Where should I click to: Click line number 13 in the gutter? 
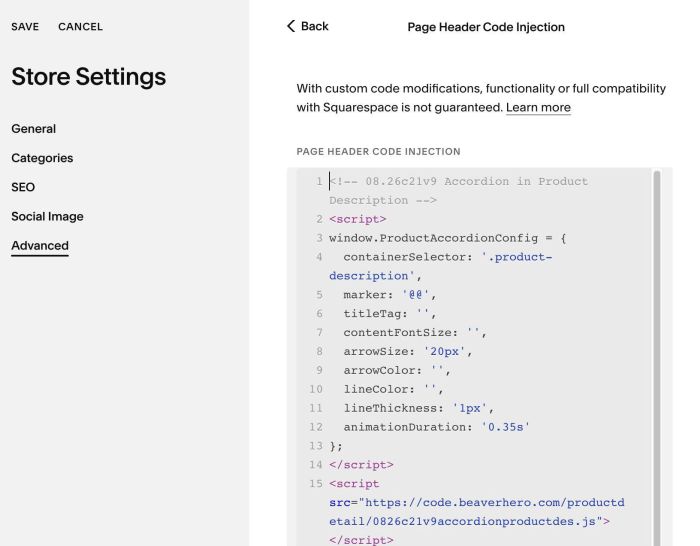316,446
